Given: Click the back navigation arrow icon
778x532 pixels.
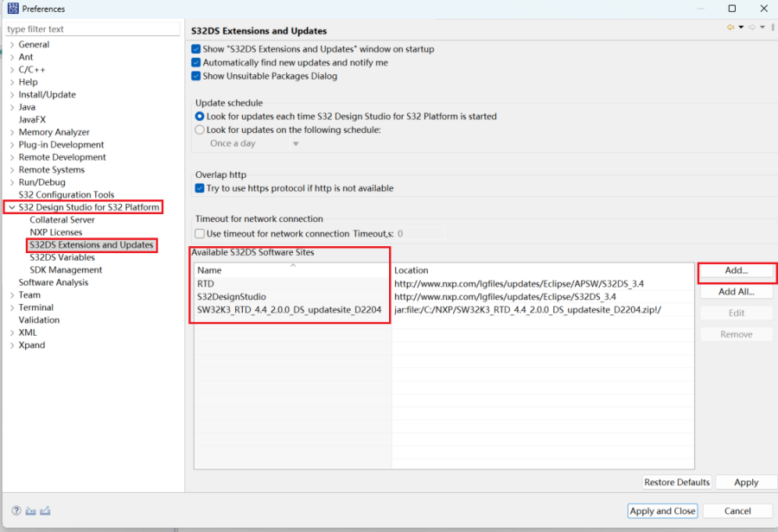Looking at the screenshot, I should coord(730,28).
